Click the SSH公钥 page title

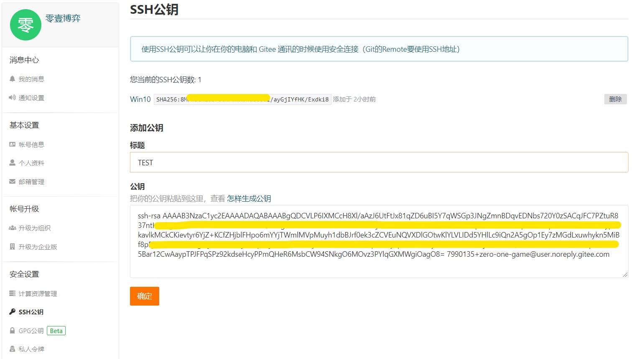(x=154, y=9)
